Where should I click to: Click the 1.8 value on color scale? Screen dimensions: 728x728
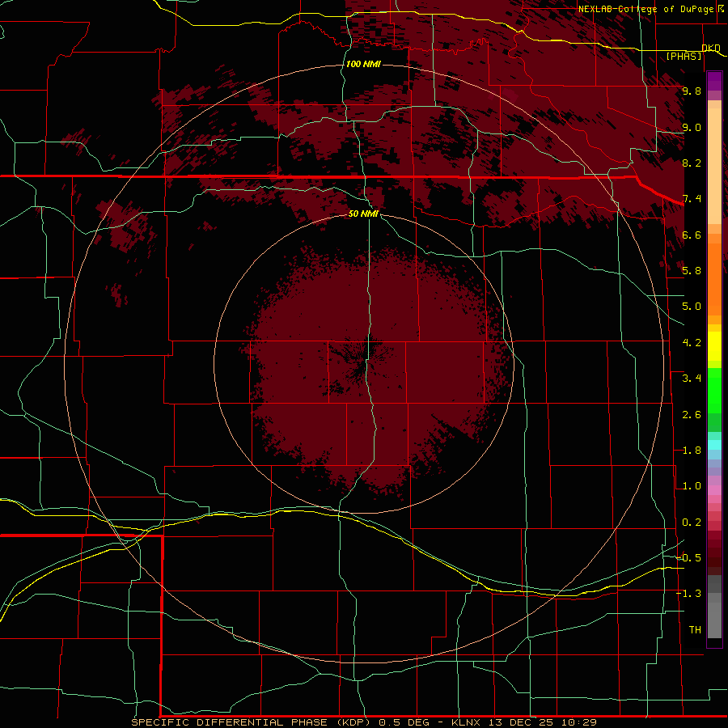click(x=692, y=451)
